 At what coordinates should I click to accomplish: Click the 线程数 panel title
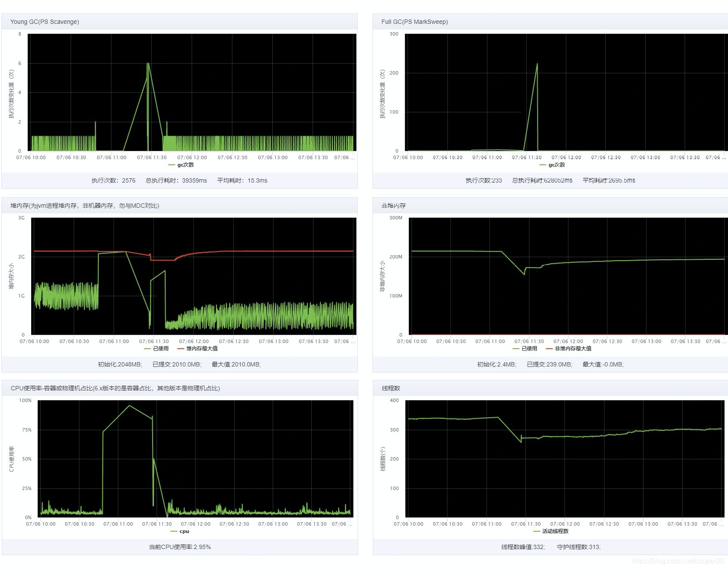391,388
